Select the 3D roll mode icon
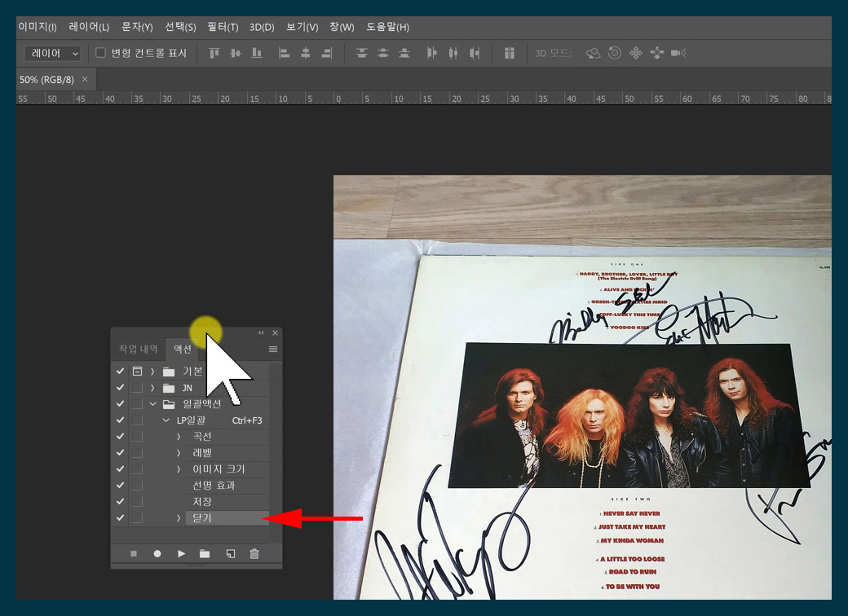The height and width of the screenshot is (616, 848). click(x=614, y=53)
